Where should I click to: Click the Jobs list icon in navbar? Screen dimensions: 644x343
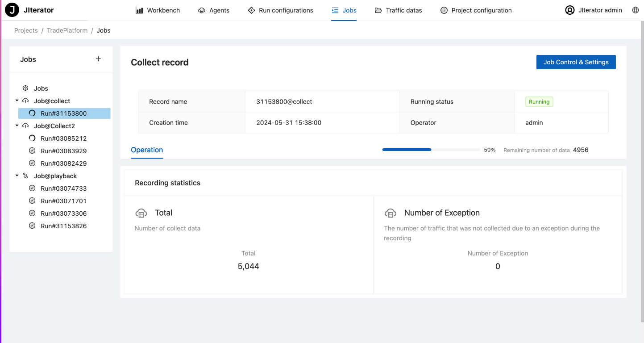[335, 10]
